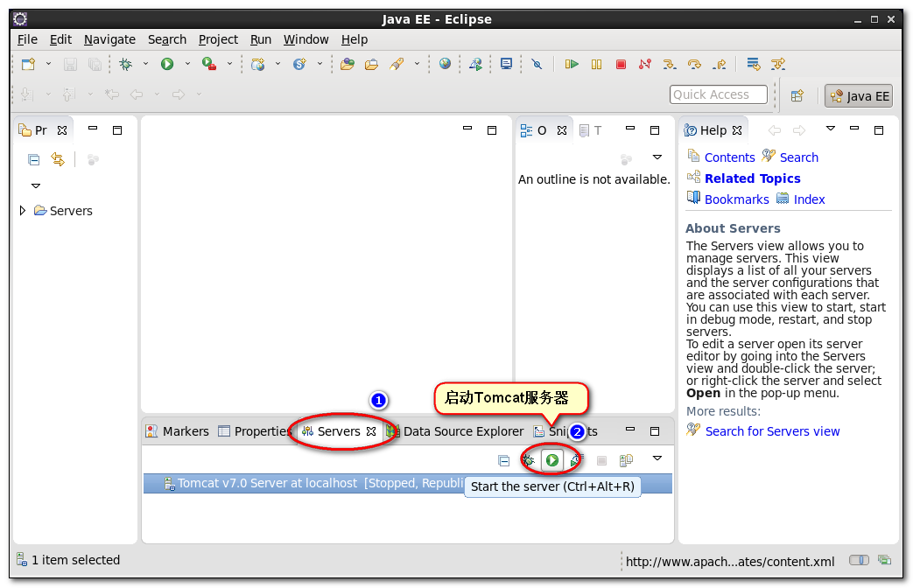Click the Open Web Browser globe icon
This screenshot has width=913, height=588.
[x=445, y=64]
